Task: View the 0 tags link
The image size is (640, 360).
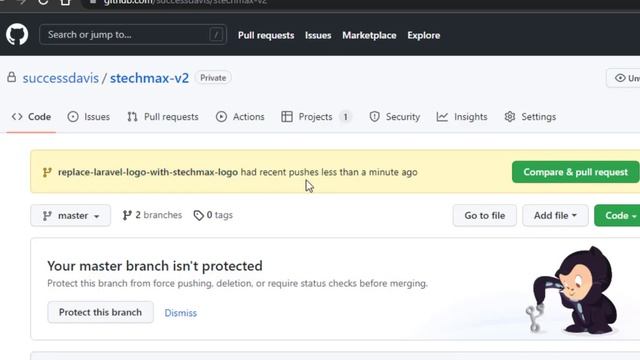Action: click(x=213, y=215)
